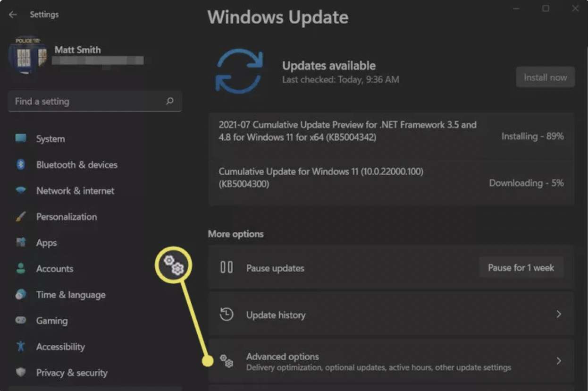Click the System monitor icon in sidebar
The width and height of the screenshot is (588, 391).
click(21, 139)
